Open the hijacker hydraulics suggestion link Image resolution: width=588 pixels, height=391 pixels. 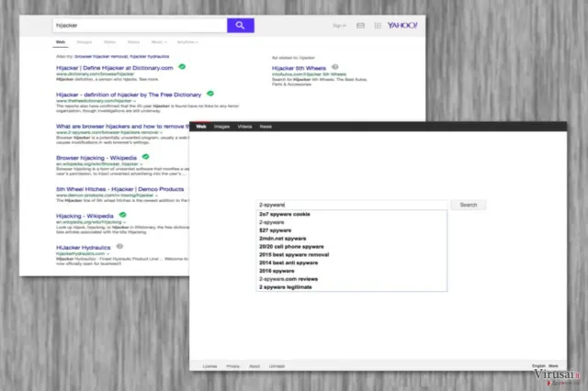[x=150, y=57]
